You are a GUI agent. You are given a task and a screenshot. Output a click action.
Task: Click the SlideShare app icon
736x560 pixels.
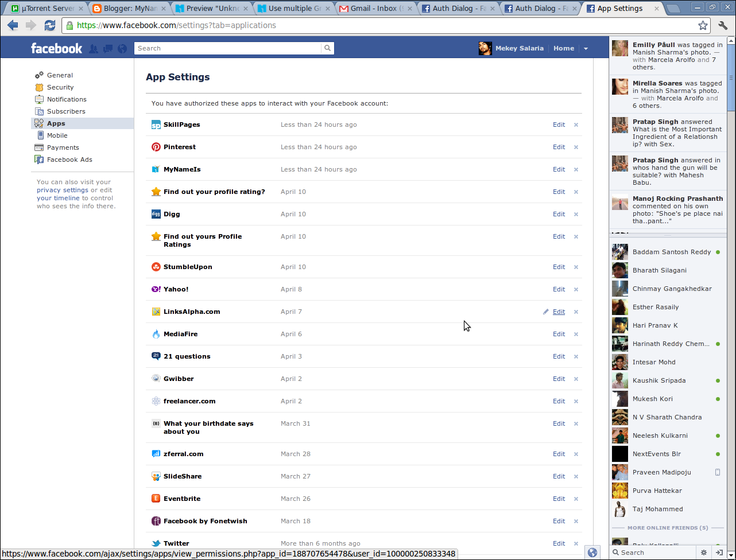[x=156, y=476]
